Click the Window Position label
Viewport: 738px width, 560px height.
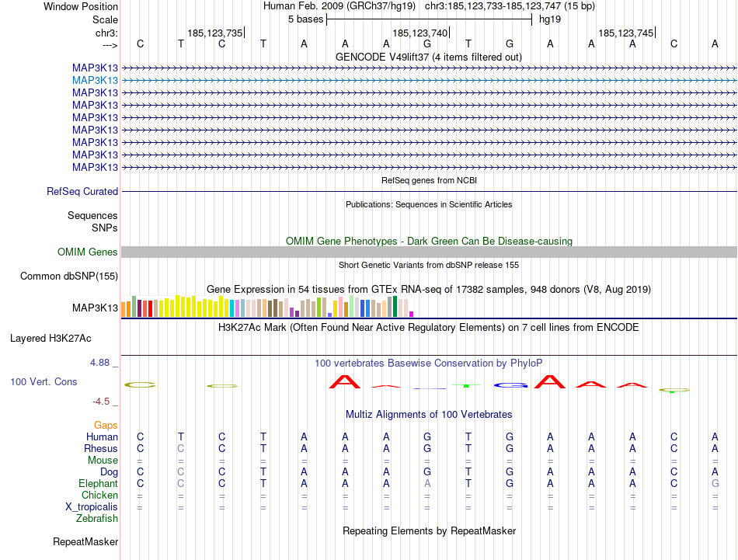click(x=81, y=6)
